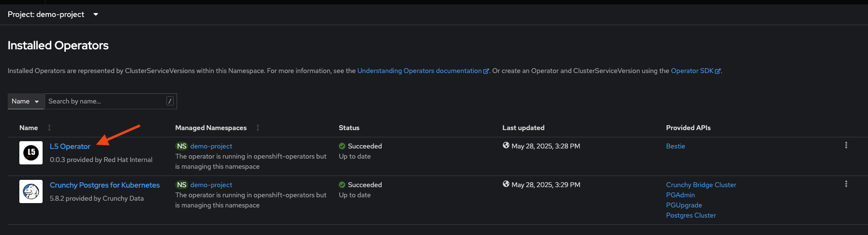Viewport: 868px width, 235px height.
Task: Click the Last updated column header
Action: click(524, 128)
